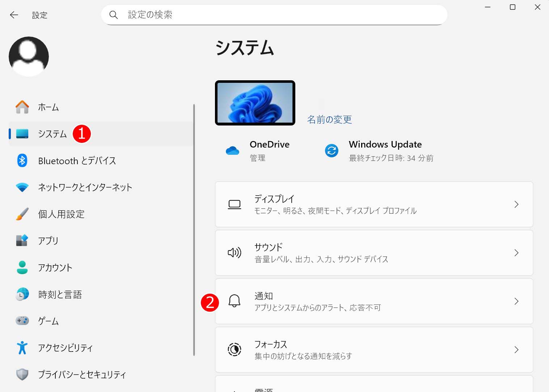Click the shield プライバシーとセキュリティ icon
The height and width of the screenshot is (392, 549).
22,374
